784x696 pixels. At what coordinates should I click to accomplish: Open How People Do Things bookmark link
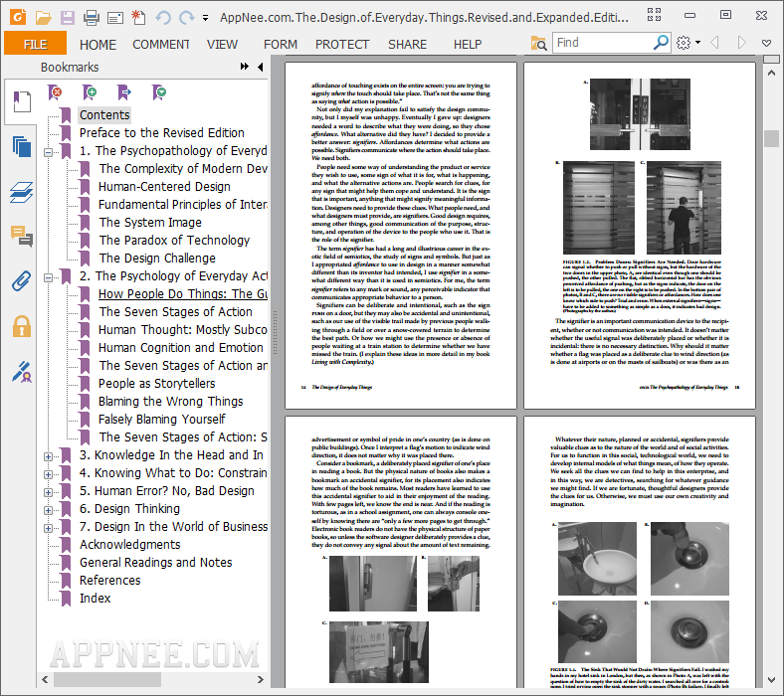point(183,293)
